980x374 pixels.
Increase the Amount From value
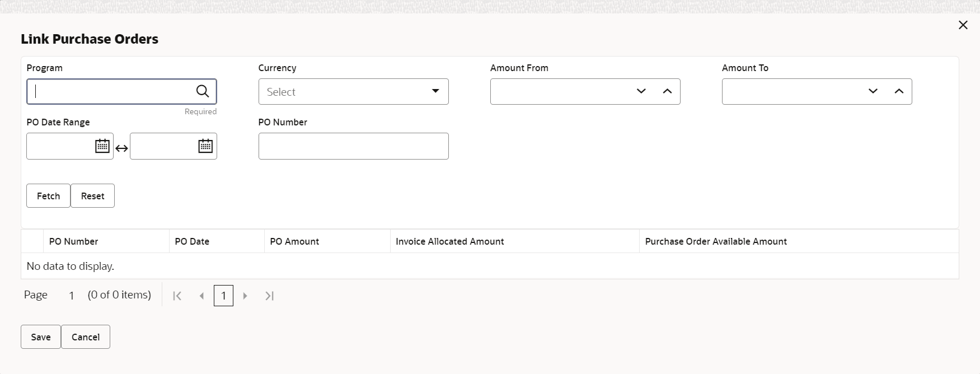click(x=667, y=91)
